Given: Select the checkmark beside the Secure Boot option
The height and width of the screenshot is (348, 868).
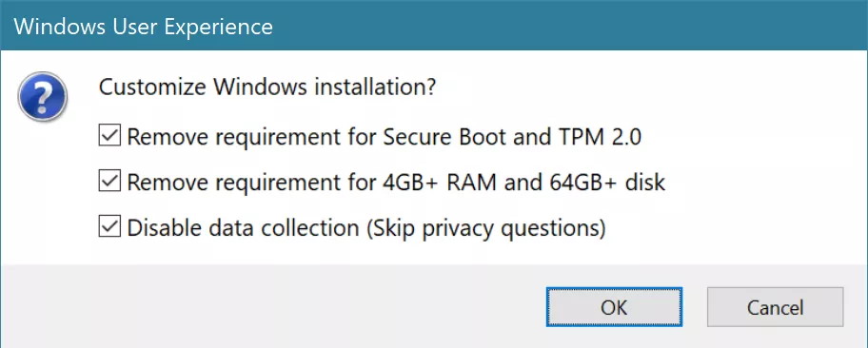Looking at the screenshot, I should (x=109, y=136).
